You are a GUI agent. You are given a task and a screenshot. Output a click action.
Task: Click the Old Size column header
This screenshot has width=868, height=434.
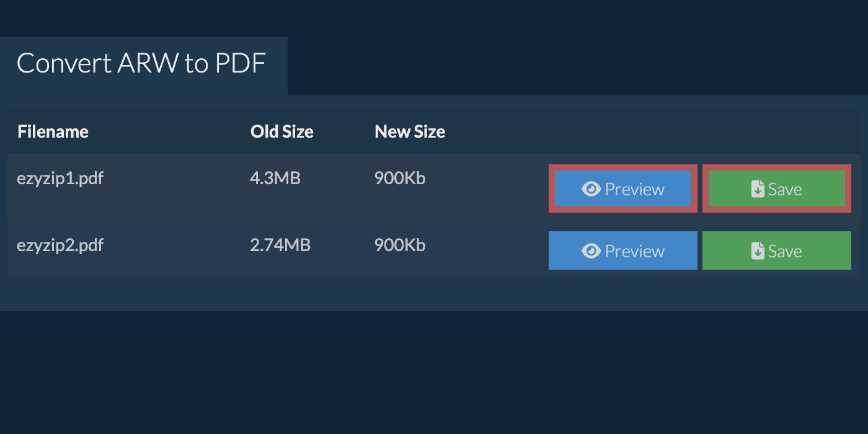281,131
